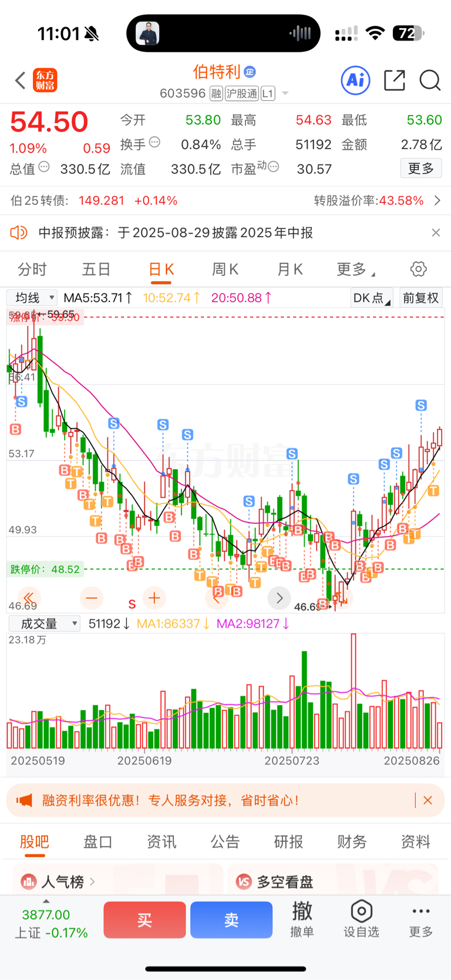Tap the double-left rewind chart arrow
451x980 pixels.
29,598
